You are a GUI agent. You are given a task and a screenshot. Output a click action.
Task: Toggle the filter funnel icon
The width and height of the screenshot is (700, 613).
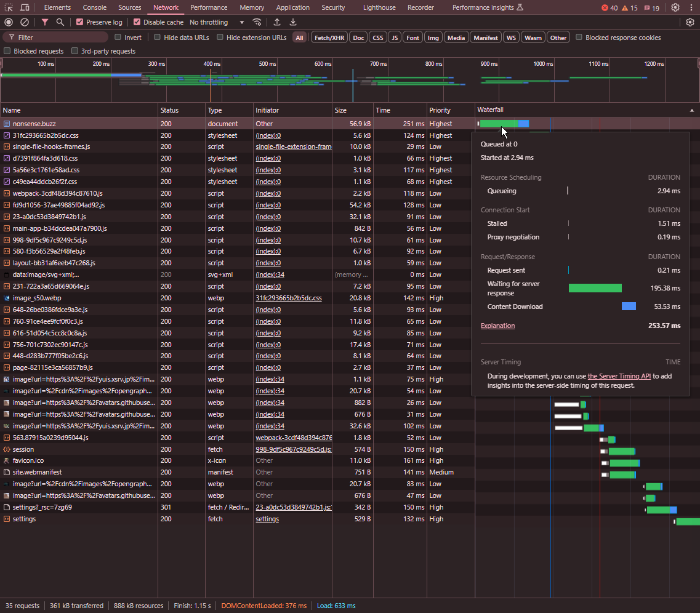tap(45, 22)
